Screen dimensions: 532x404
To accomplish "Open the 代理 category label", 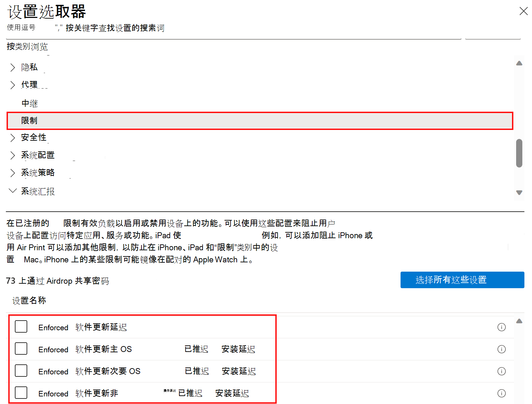I will pyautogui.click(x=29, y=84).
